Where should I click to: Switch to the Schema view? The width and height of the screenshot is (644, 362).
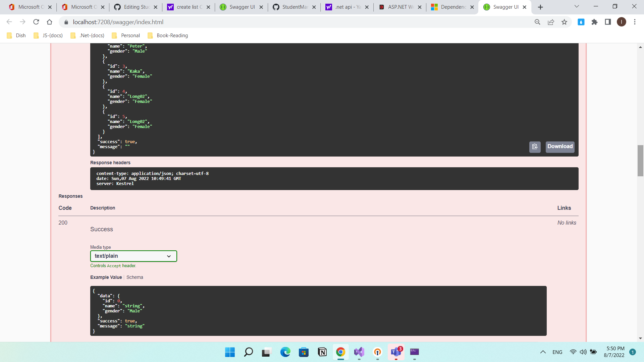[x=135, y=277]
